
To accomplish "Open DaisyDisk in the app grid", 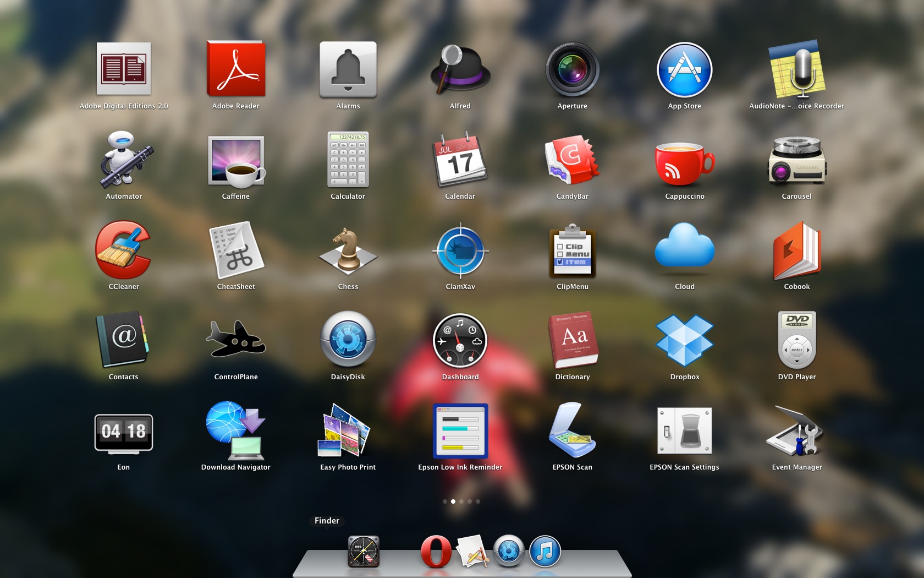I will pos(348,340).
